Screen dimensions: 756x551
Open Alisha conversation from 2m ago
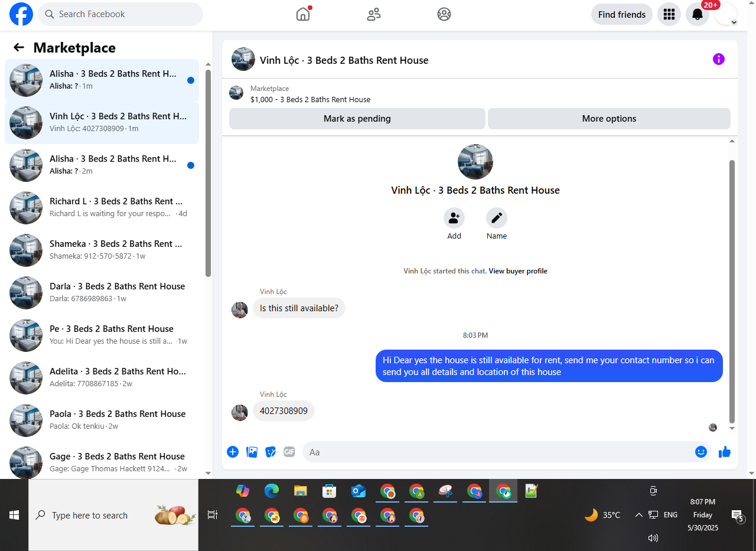pyautogui.click(x=102, y=165)
